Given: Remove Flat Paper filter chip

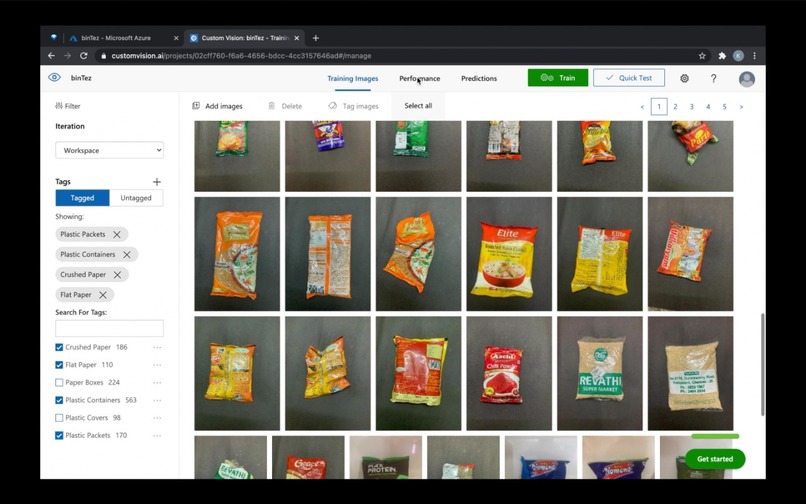Looking at the screenshot, I should (x=103, y=295).
